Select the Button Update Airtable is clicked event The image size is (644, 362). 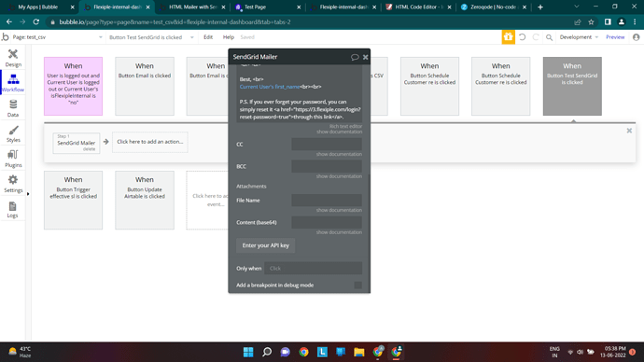tap(145, 201)
